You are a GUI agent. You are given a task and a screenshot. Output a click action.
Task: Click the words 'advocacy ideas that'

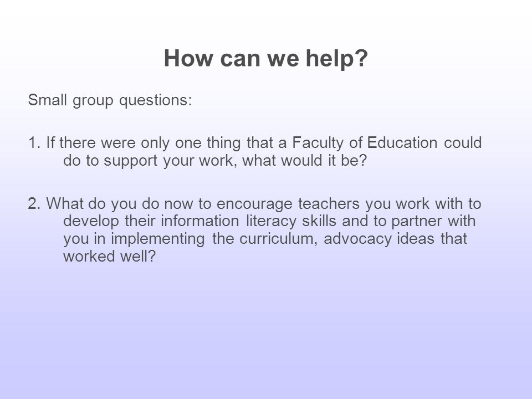395,239
